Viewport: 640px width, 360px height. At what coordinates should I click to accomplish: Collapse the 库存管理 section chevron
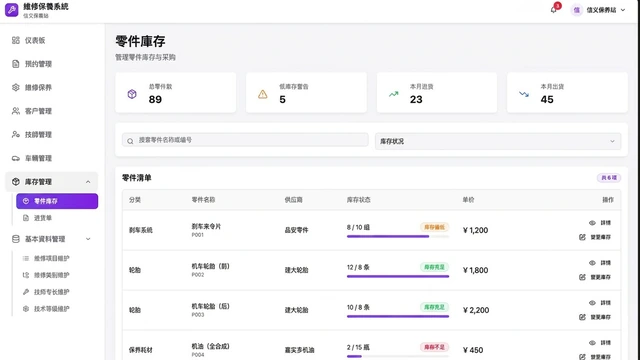[x=88, y=182]
